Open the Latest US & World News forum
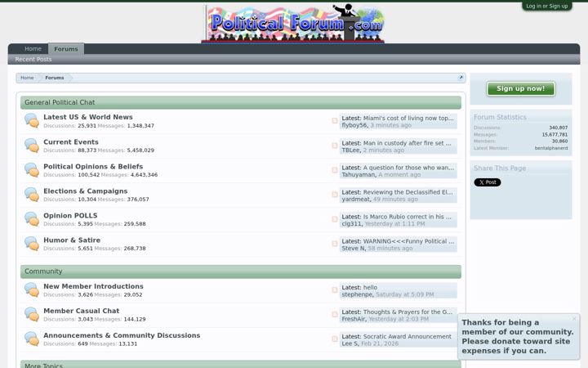588x368 pixels. tap(88, 117)
